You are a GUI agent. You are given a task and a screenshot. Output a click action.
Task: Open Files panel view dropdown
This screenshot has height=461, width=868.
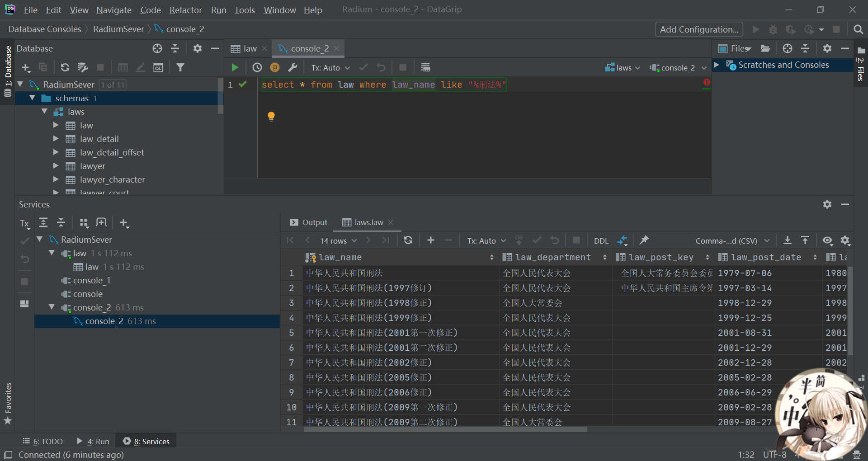735,48
